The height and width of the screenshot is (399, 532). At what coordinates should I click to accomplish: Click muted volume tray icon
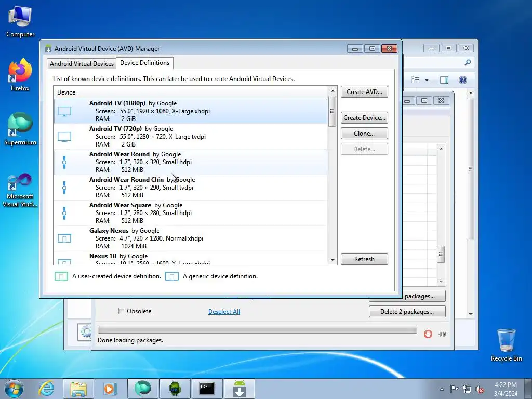480,389
